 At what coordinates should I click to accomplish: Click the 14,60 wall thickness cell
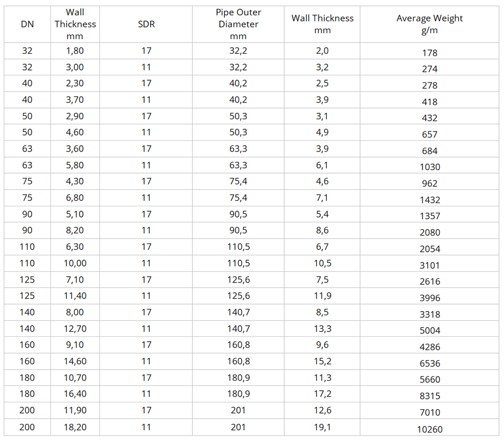pyautogui.click(x=75, y=361)
